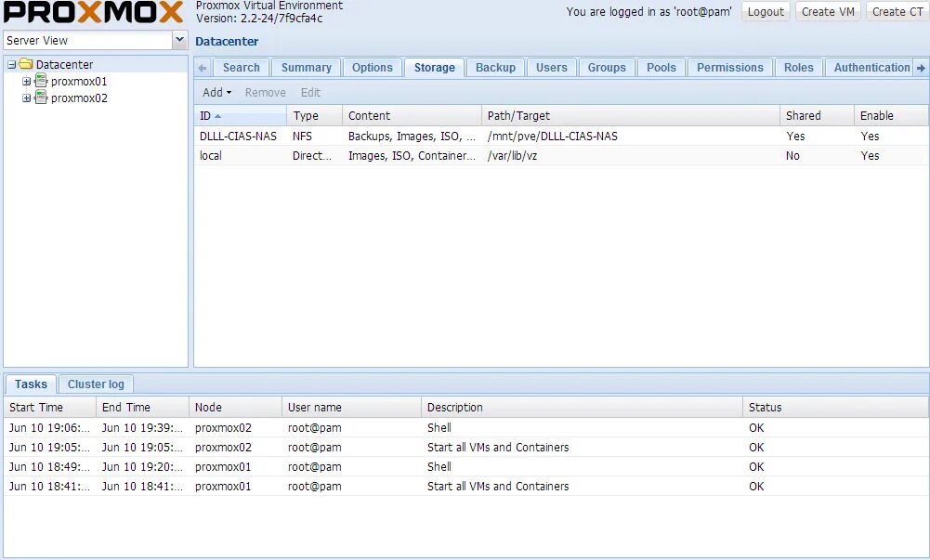Sort by the Path/Target column header
Screen dimensions: 930x560
pos(631,116)
